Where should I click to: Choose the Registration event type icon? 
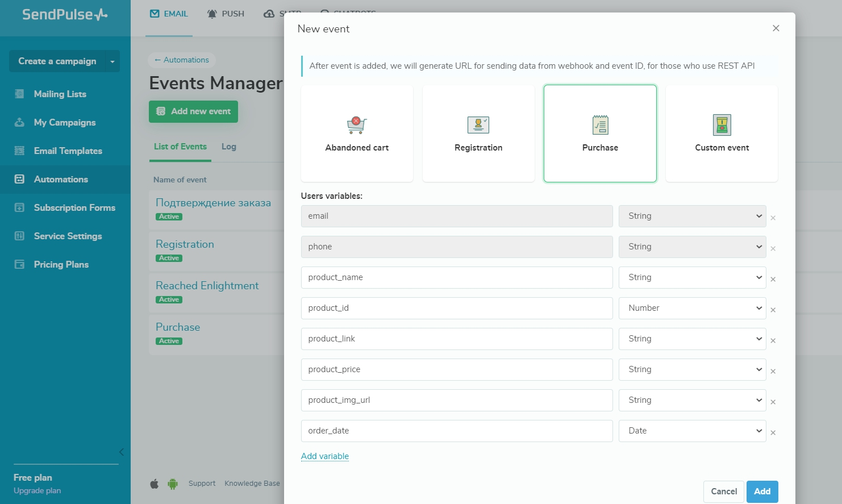(478, 125)
